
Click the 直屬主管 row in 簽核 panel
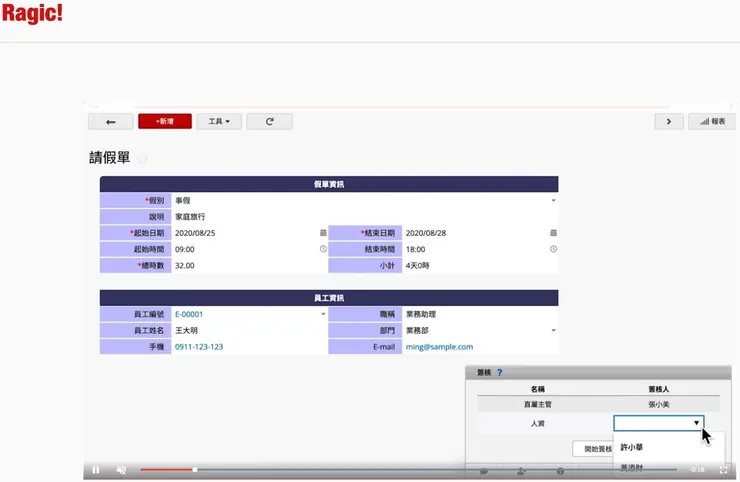tap(598, 405)
